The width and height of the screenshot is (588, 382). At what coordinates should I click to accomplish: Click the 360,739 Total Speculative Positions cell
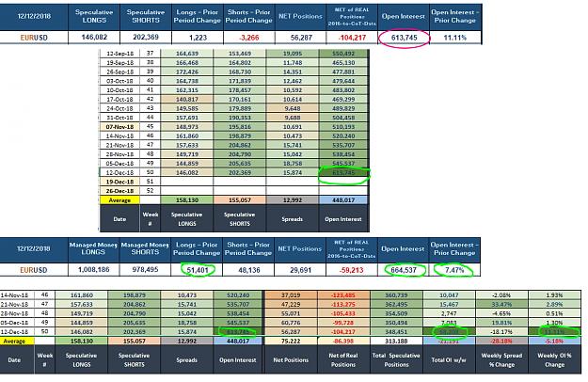(x=396, y=295)
